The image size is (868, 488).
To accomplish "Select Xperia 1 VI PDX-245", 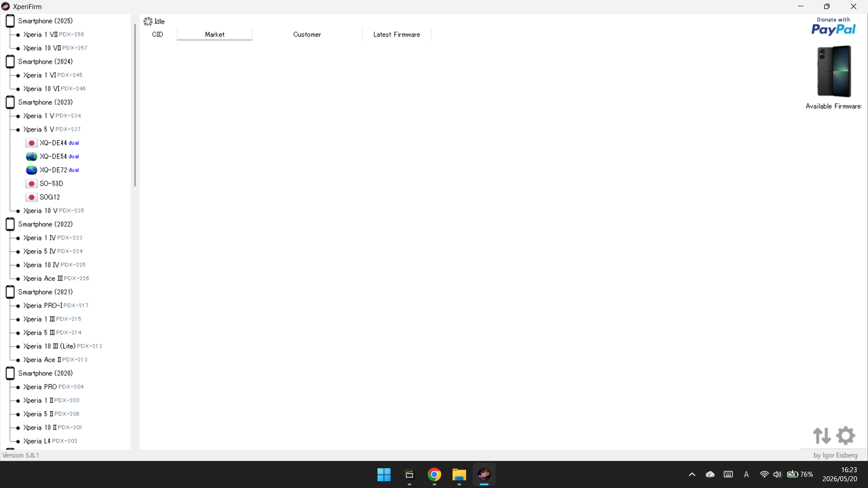I will tap(53, 75).
